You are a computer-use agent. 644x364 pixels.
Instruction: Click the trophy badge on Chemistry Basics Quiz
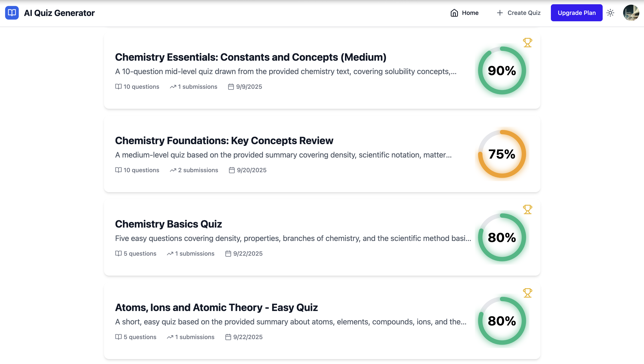pyautogui.click(x=527, y=209)
